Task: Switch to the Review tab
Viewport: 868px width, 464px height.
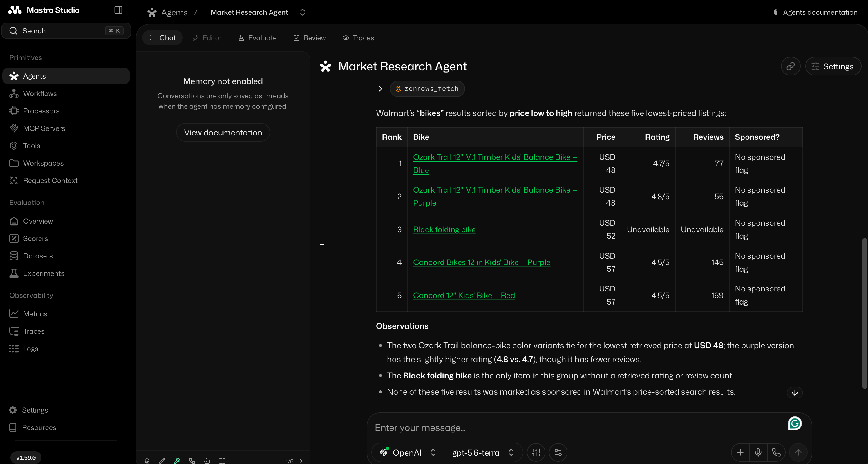Action: (x=310, y=38)
